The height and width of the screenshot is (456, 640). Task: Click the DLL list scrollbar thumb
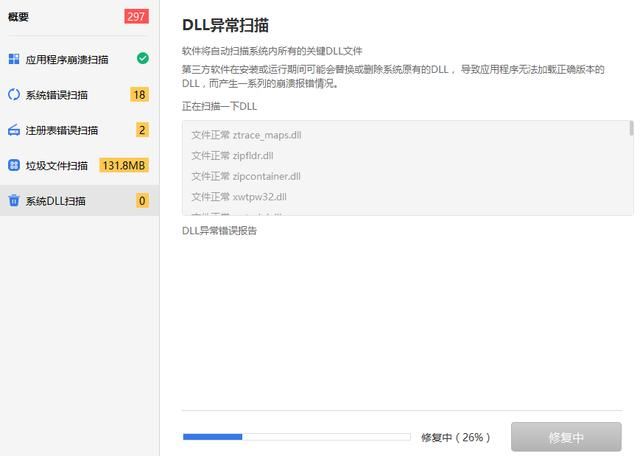pyautogui.click(x=631, y=128)
